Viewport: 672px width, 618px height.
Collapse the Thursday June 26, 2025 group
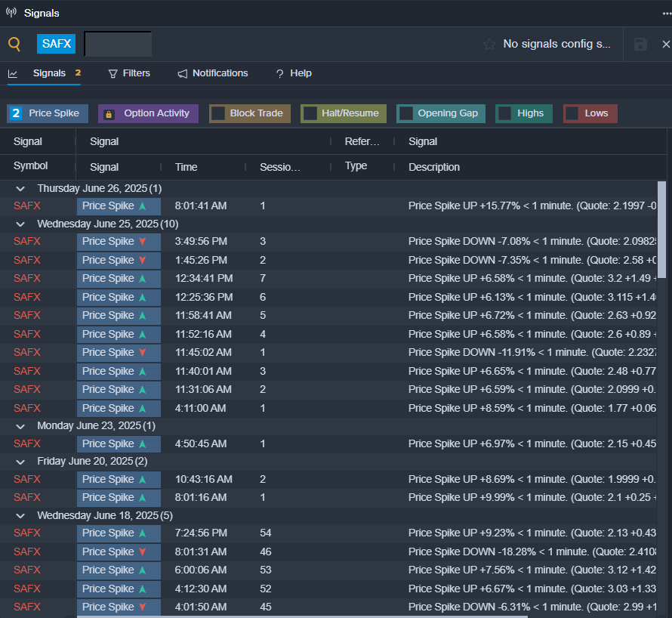click(20, 189)
